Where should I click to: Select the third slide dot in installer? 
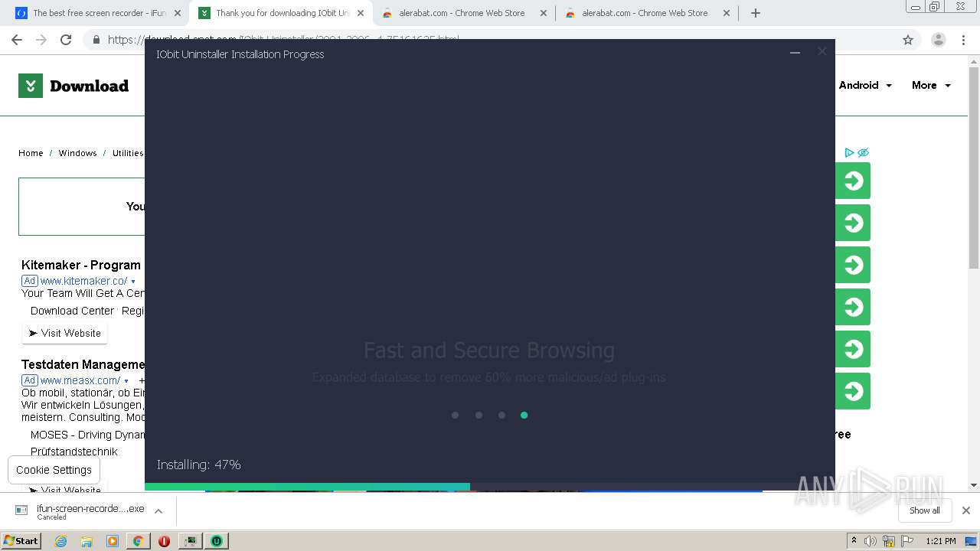click(501, 415)
